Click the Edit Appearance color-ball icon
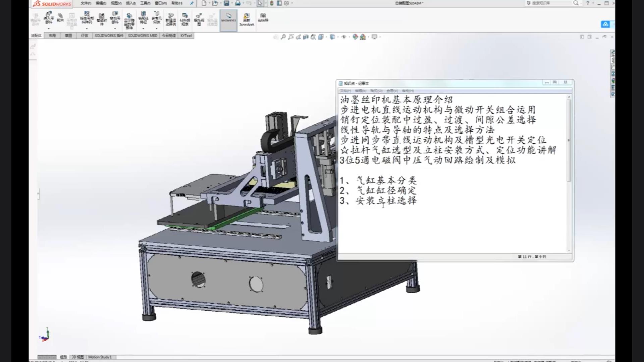Viewport: 644px width, 362px height. click(355, 37)
